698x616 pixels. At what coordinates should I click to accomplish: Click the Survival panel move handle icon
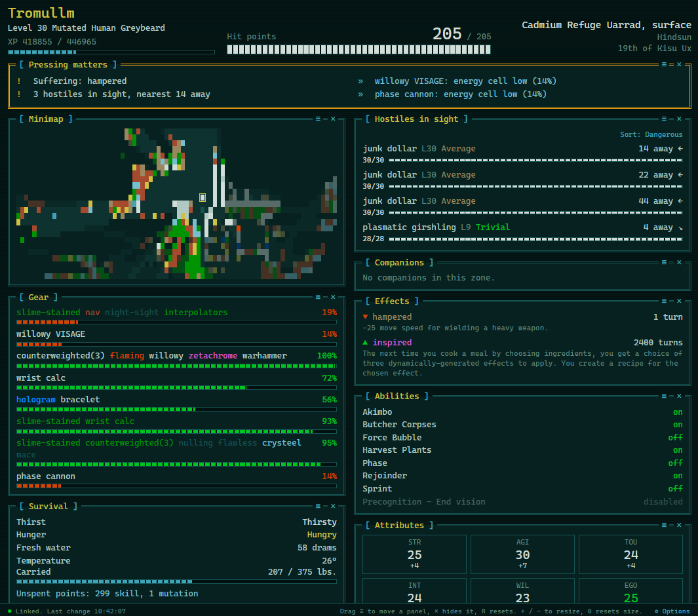pyautogui.click(x=318, y=506)
